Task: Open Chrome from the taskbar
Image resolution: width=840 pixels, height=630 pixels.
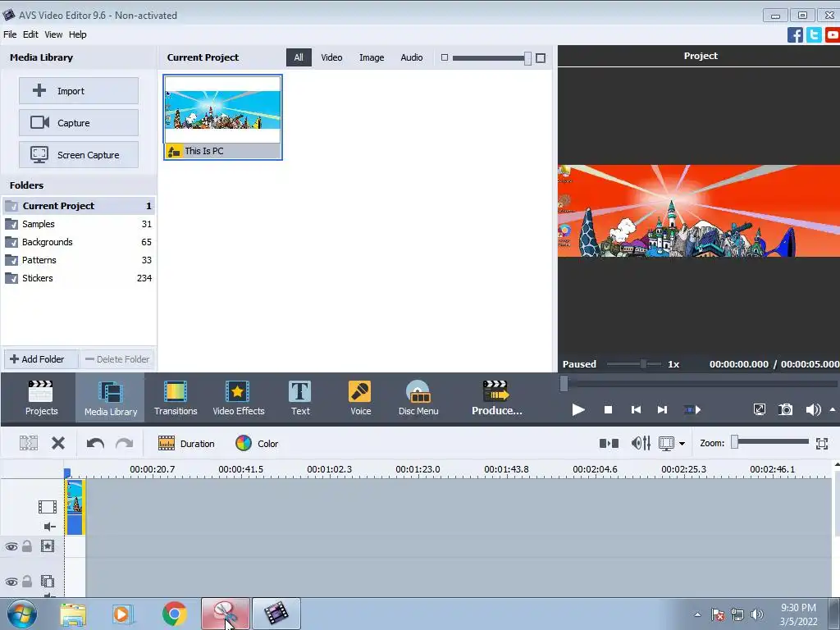Action: click(x=174, y=614)
